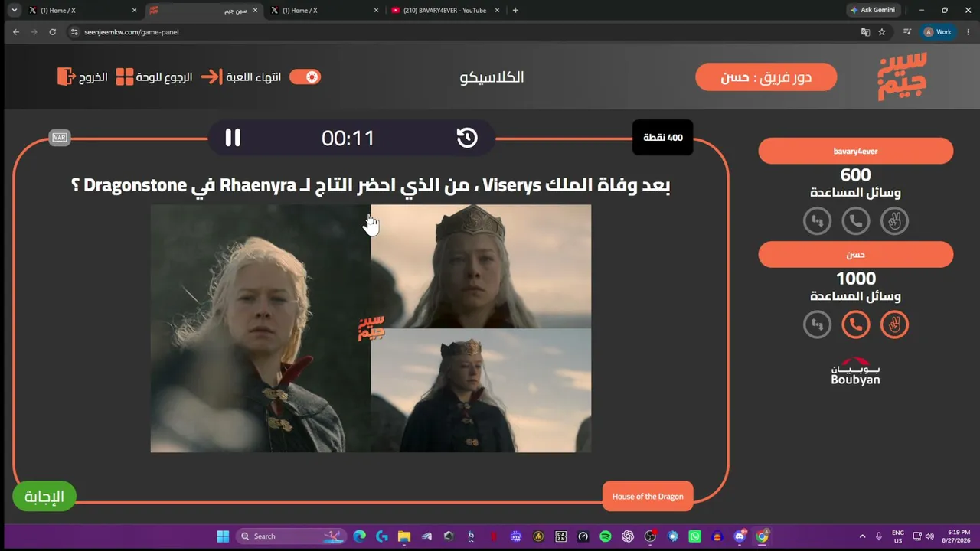Reload the current page

click(52, 32)
